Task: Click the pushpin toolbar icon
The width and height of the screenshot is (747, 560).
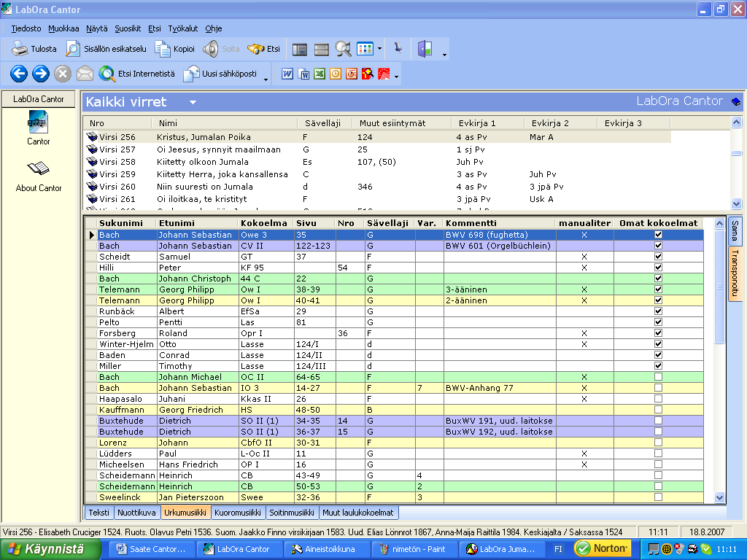Action: coord(398,47)
